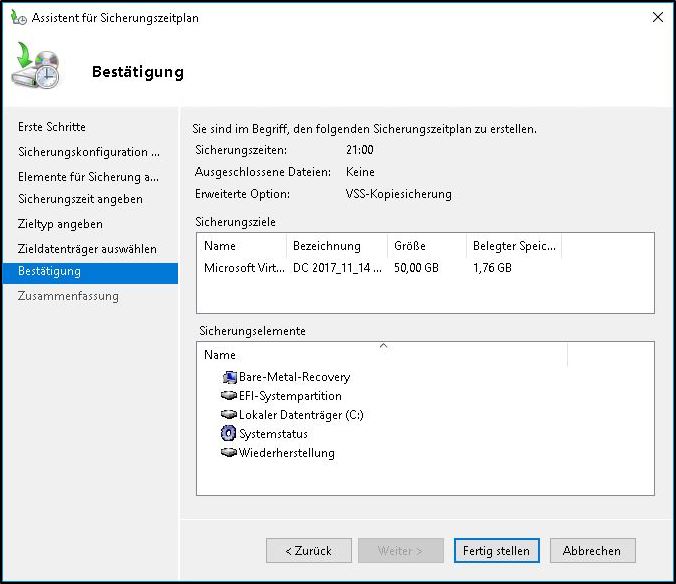Select the Microsoft Virt... target row
676x584 pixels.
pos(244,268)
